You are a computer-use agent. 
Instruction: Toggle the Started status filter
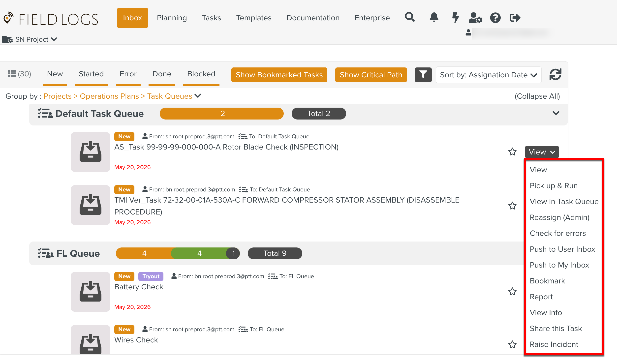click(x=91, y=74)
